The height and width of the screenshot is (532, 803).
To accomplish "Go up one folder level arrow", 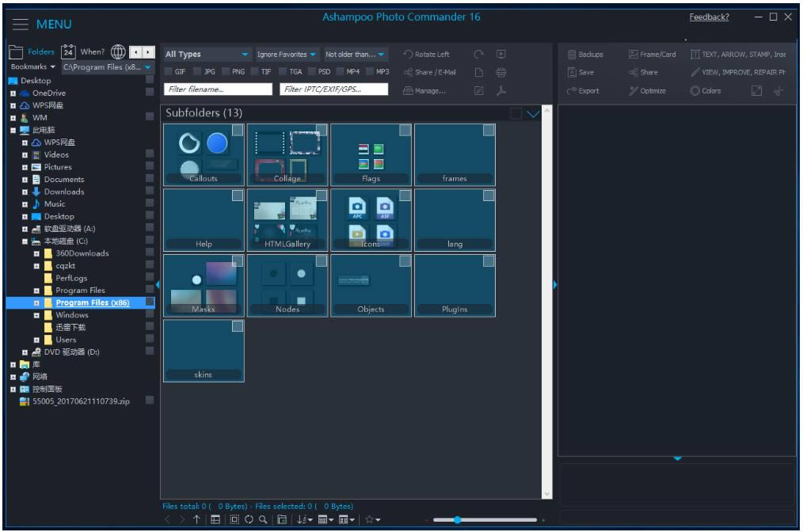I will 196,519.
